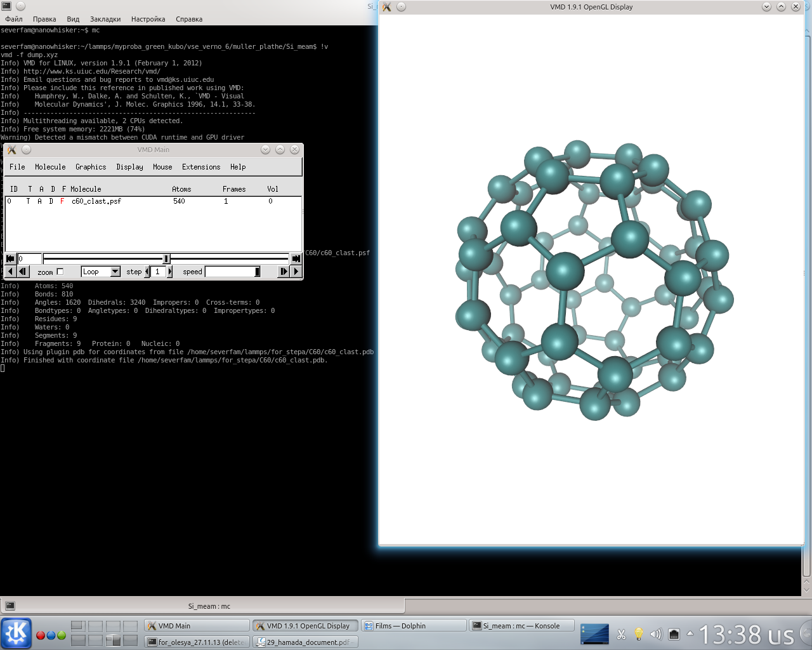
Task: Jump to the last animation frame
Action: coord(296,258)
